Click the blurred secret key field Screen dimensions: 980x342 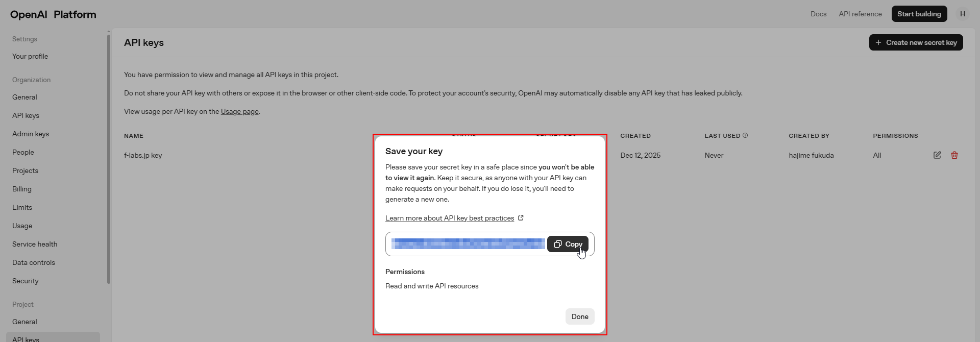point(468,244)
